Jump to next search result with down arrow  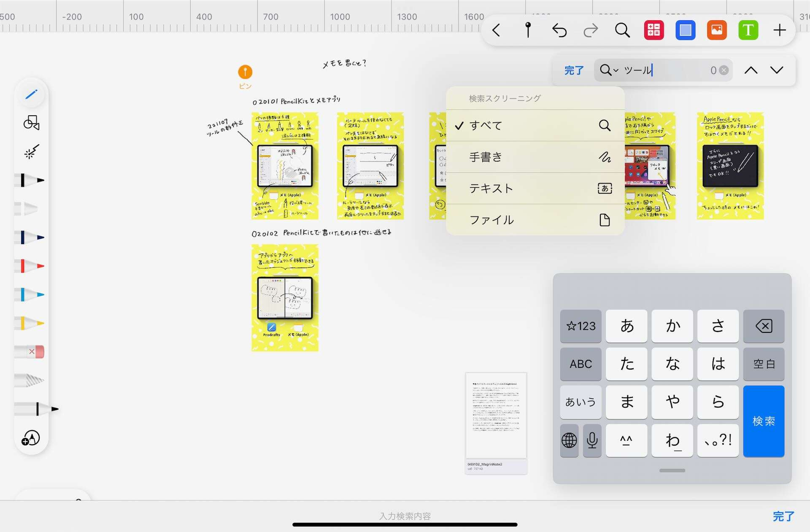[x=777, y=70]
